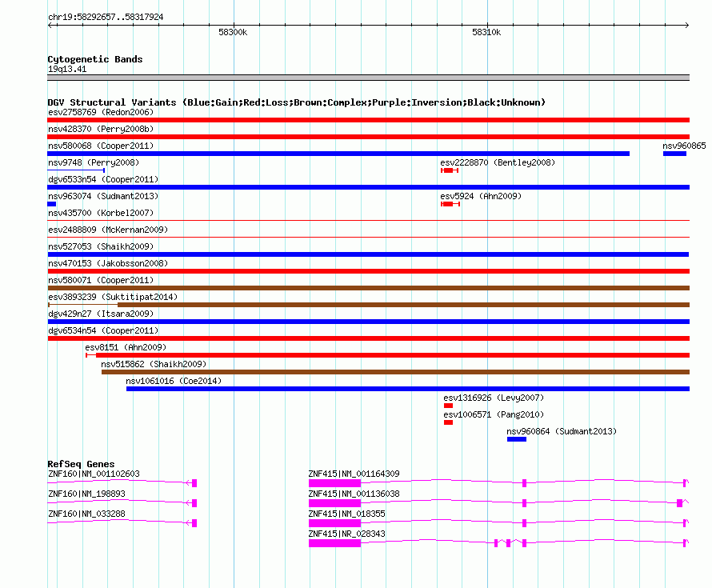Click the 58300k ruler tick label
The image size is (712, 588).
tap(233, 32)
